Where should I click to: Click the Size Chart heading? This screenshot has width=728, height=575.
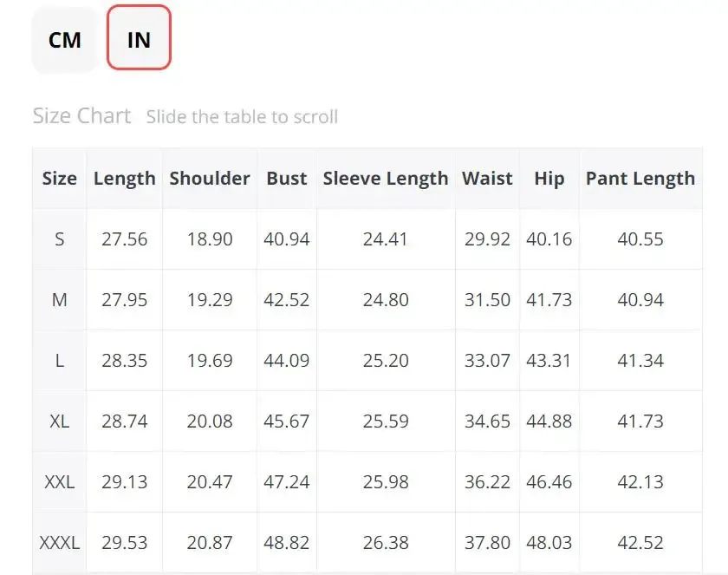[81, 116]
